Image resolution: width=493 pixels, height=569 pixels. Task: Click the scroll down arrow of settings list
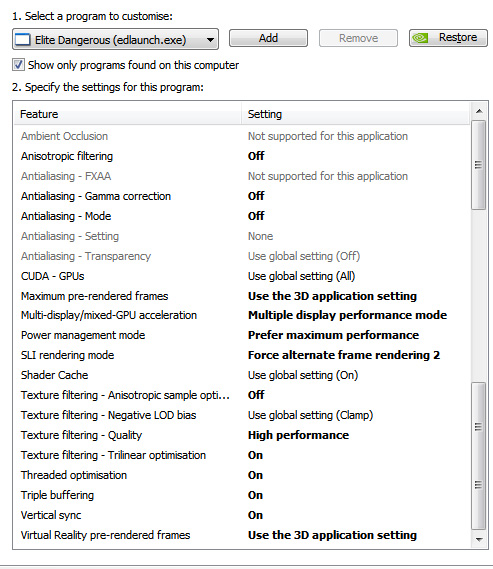point(479,540)
